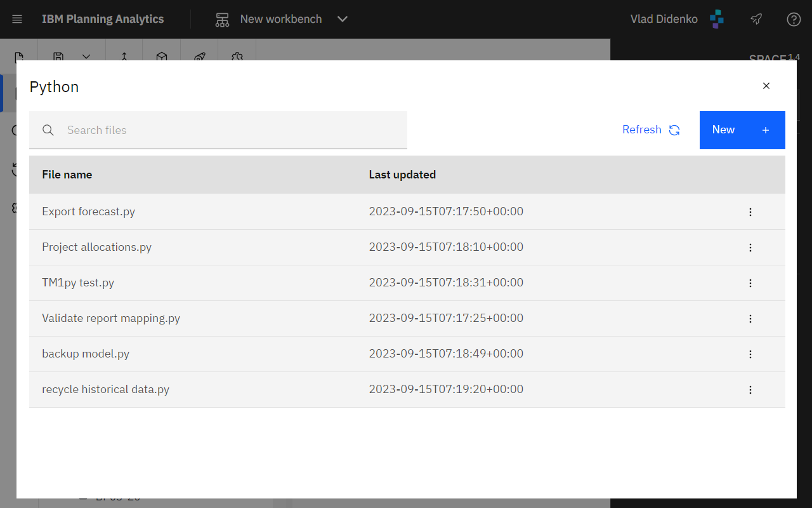
Task: Open the help question mark icon
Action: 794,19
